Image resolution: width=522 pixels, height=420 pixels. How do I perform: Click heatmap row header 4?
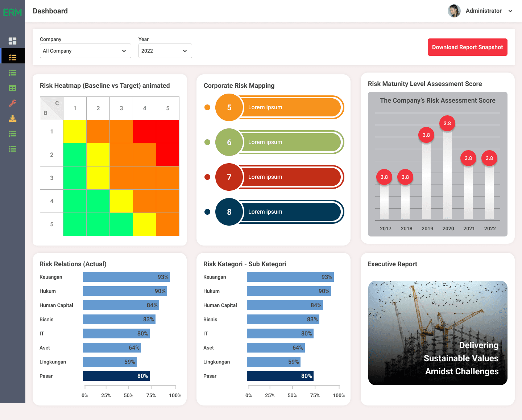pos(52,201)
